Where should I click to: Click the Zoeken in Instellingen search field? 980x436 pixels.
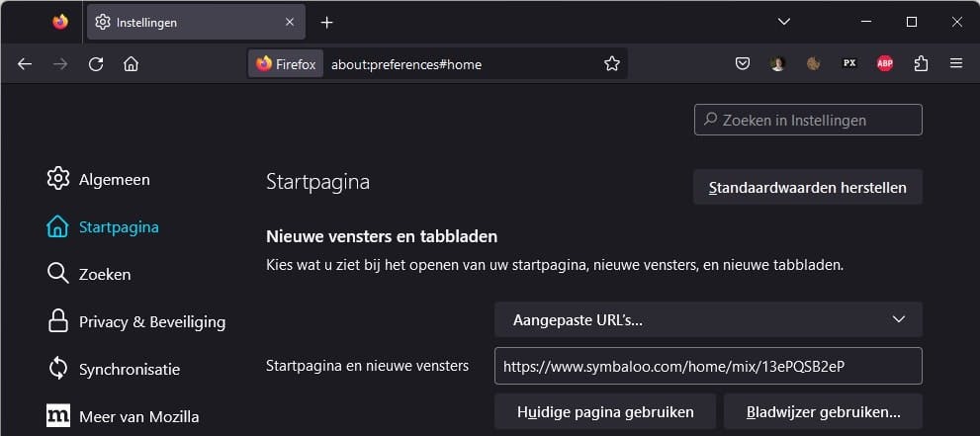point(808,120)
